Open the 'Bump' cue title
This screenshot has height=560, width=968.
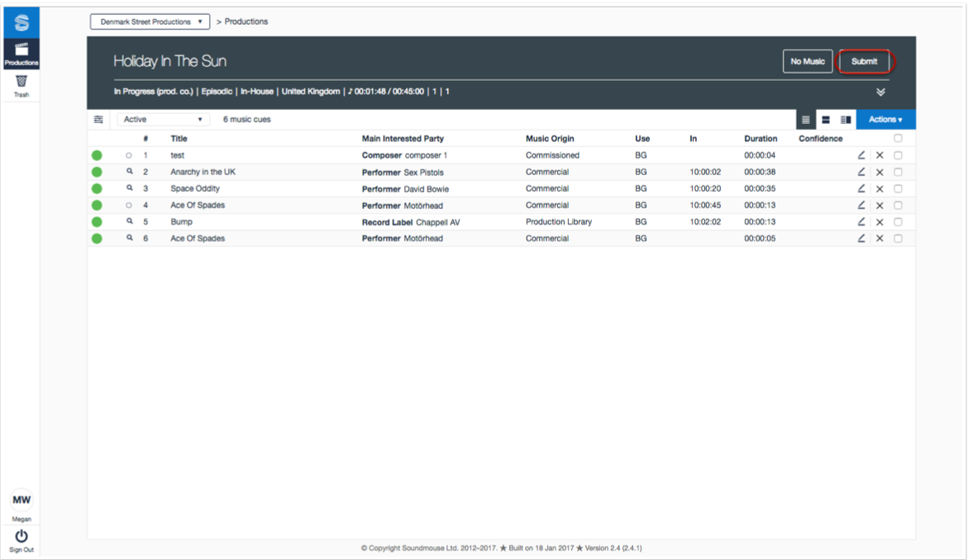pos(182,222)
